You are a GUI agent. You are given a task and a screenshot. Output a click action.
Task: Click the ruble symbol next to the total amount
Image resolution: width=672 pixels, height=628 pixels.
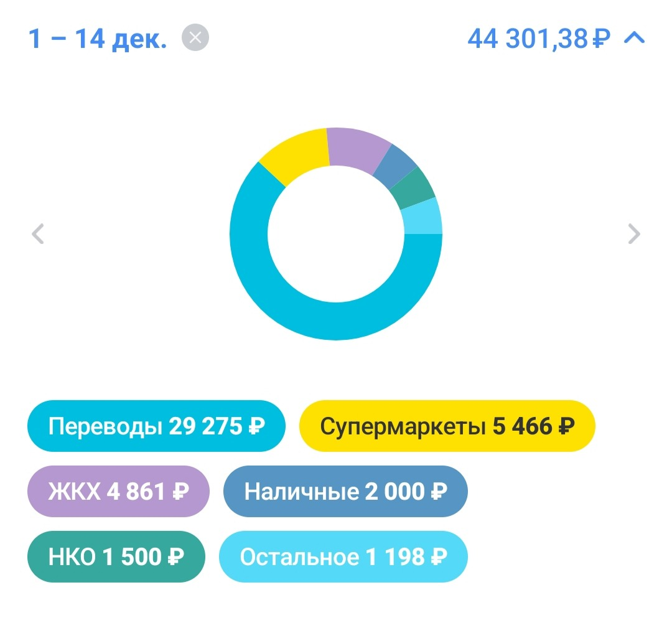(597, 38)
